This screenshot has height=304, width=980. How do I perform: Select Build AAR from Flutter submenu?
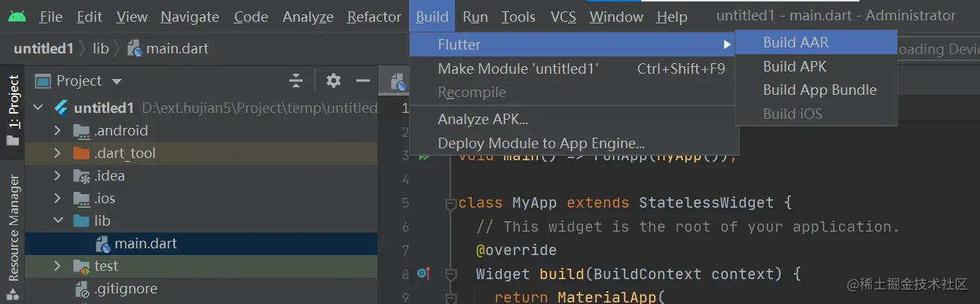(816, 43)
